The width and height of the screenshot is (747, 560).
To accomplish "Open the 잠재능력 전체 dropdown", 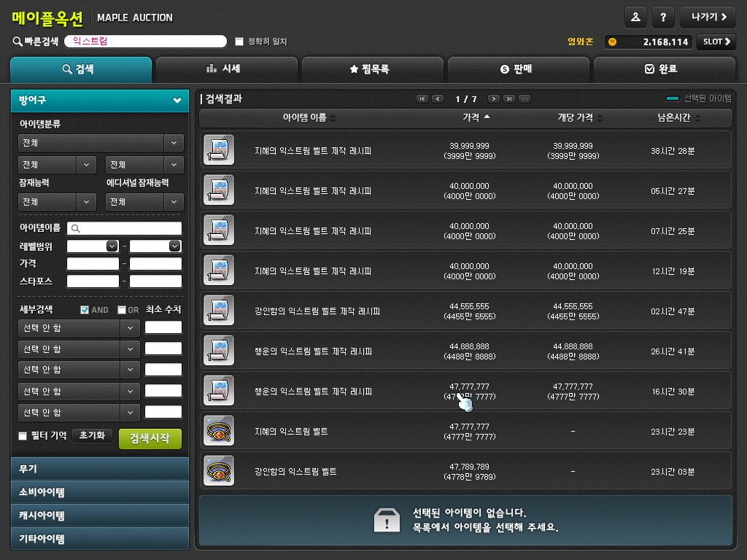I will pyautogui.click(x=57, y=202).
